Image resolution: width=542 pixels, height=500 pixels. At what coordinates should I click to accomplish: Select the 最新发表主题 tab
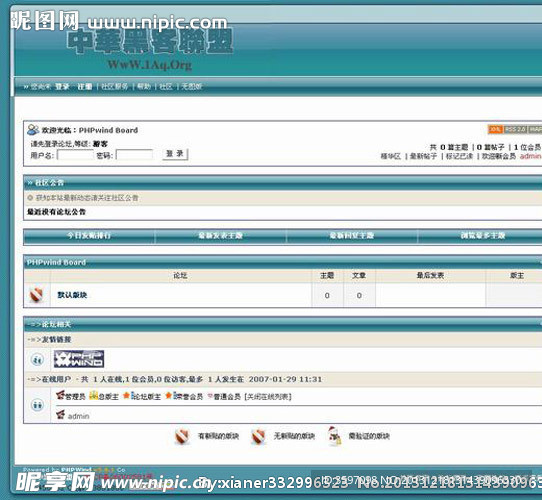221,236
